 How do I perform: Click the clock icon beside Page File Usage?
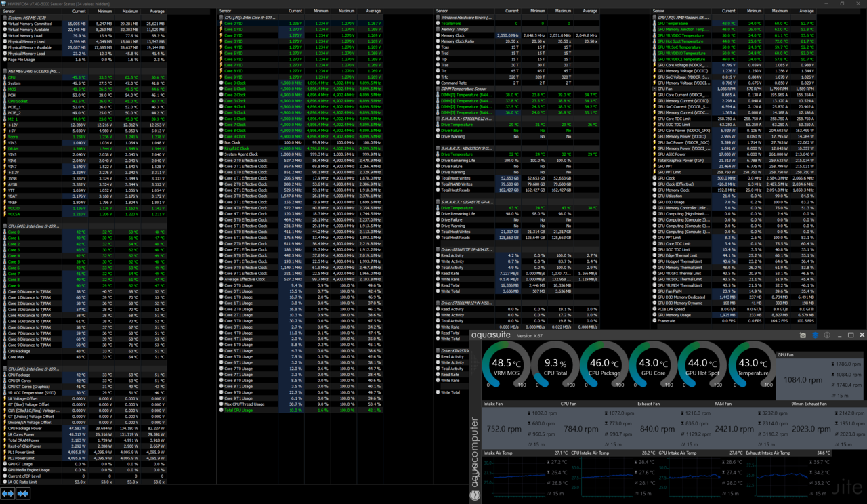click(x=5, y=60)
